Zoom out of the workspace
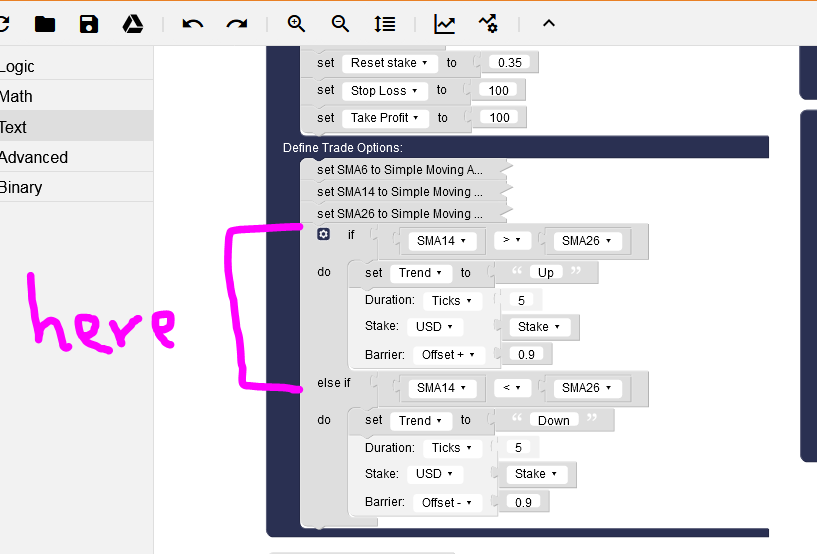 [340, 23]
